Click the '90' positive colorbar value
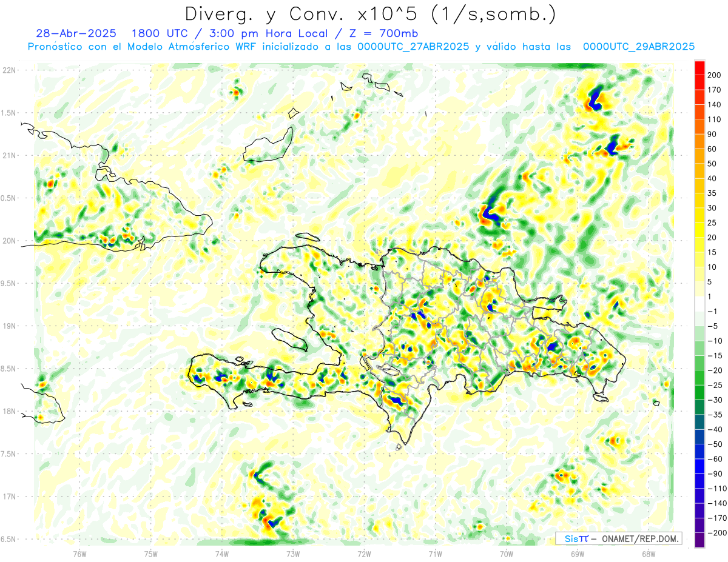Image resolution: width=728 pixels, height=562 pixels. click(x=712, y=134)
